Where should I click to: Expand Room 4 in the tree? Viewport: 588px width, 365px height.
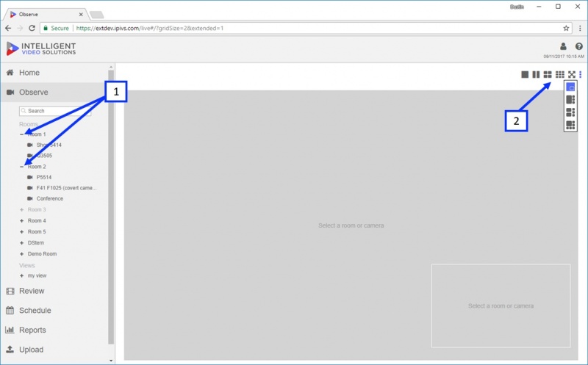coord(21,221)
